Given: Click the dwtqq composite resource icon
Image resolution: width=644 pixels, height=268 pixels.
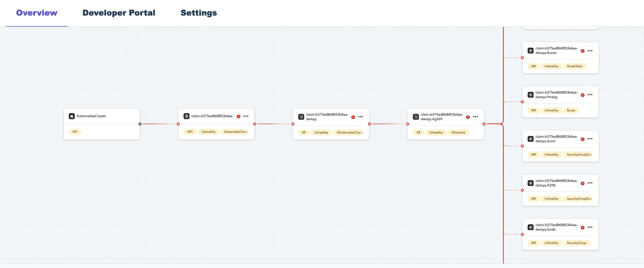Looking at the screenshot, I should tap(301, 117).
